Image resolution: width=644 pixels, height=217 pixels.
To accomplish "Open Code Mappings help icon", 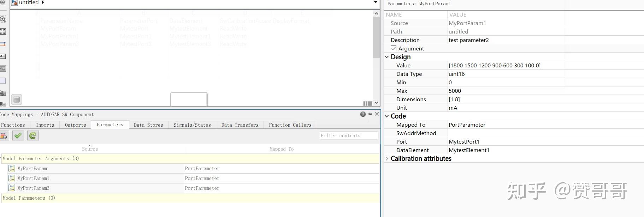I will click(x=363, y=114).
